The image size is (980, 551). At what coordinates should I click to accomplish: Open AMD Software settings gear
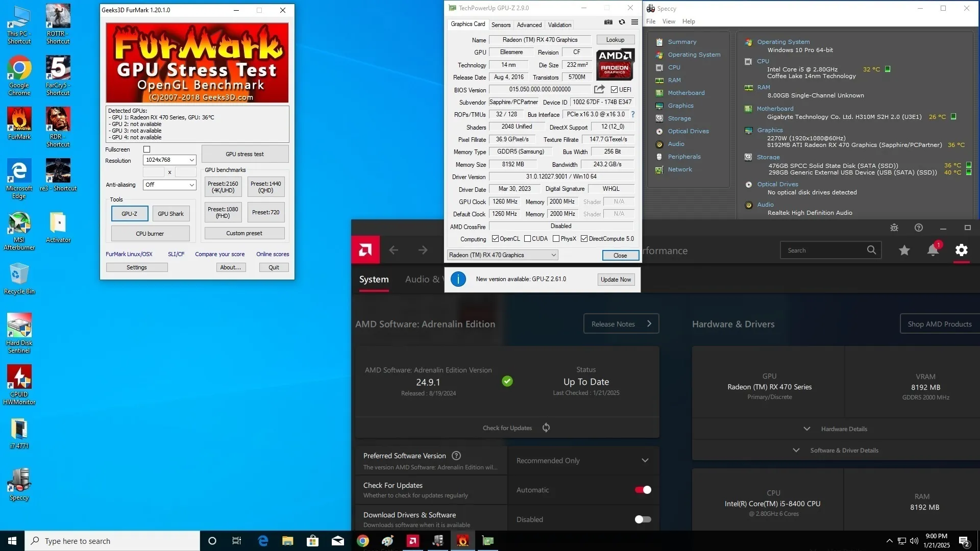click(x=961, y=249)
